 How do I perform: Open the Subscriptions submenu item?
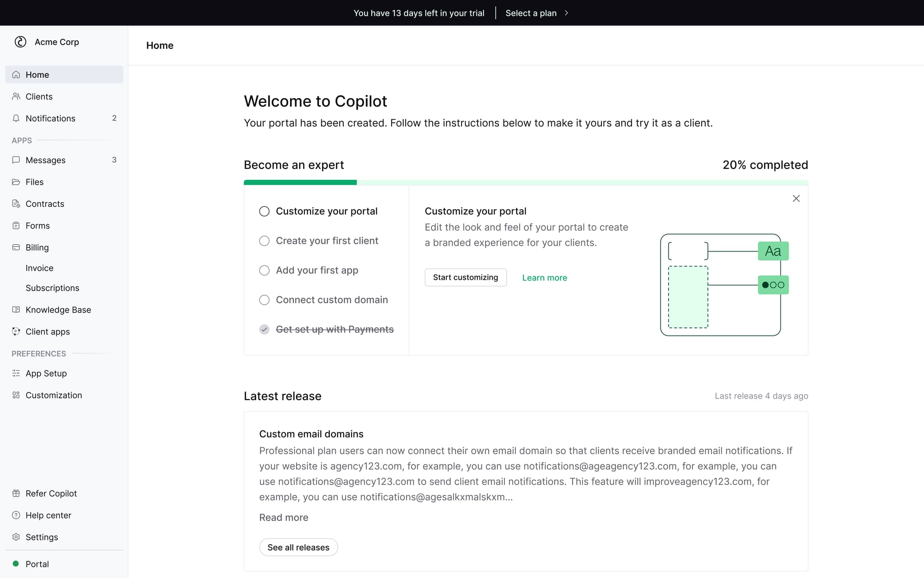click(x=52, y=288)
